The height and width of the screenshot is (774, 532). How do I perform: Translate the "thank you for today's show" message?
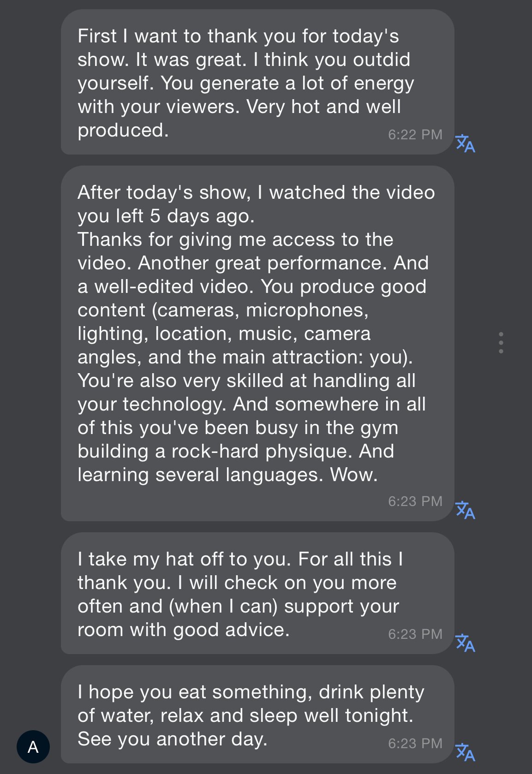coord(465,143)
